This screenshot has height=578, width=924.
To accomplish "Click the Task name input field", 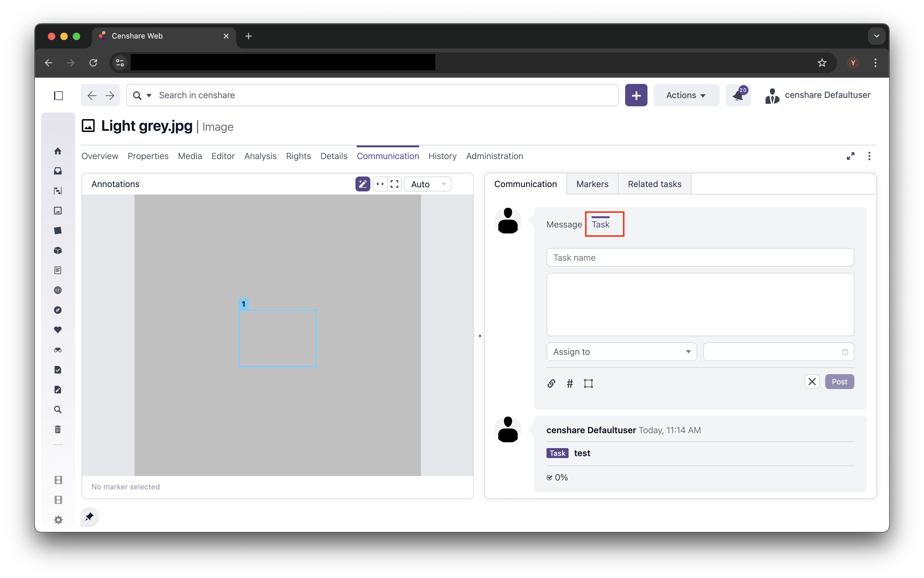I will pos(700,257).
